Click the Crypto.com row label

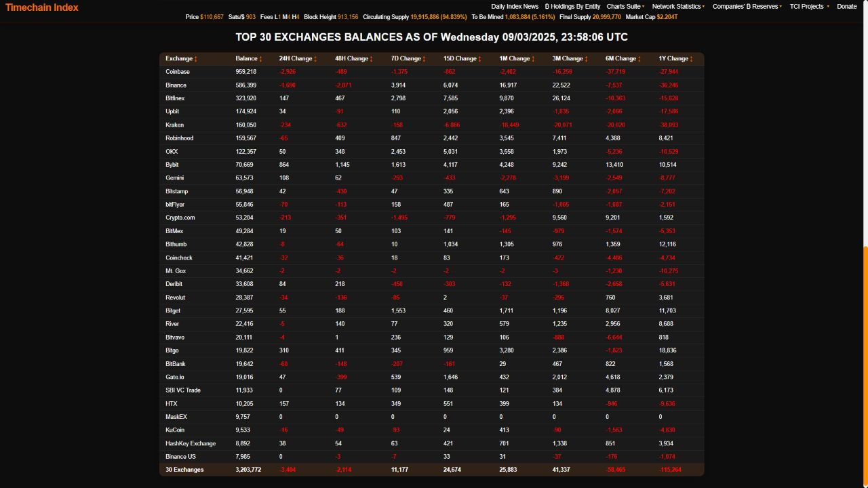pyautogui.click(x=180, y=218)
